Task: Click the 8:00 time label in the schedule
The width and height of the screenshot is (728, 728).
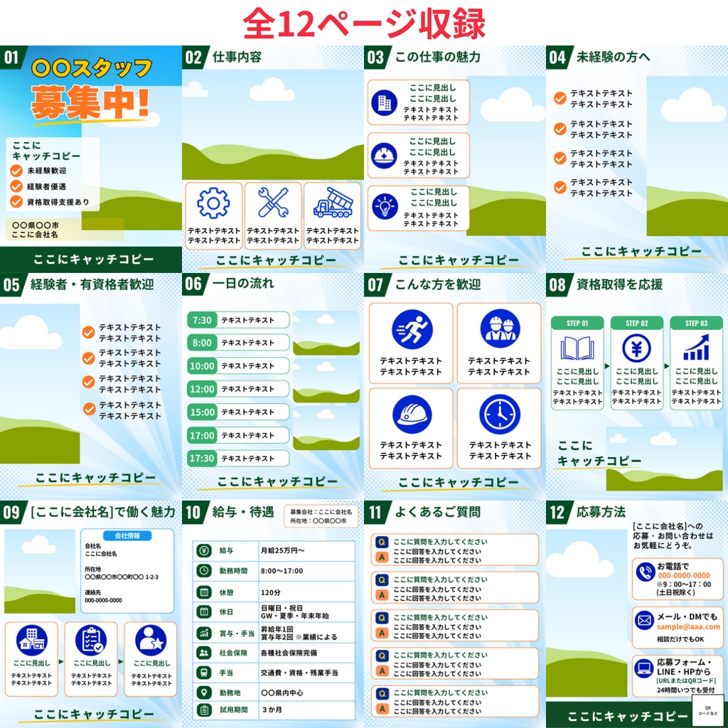Action: pos(202,343)
